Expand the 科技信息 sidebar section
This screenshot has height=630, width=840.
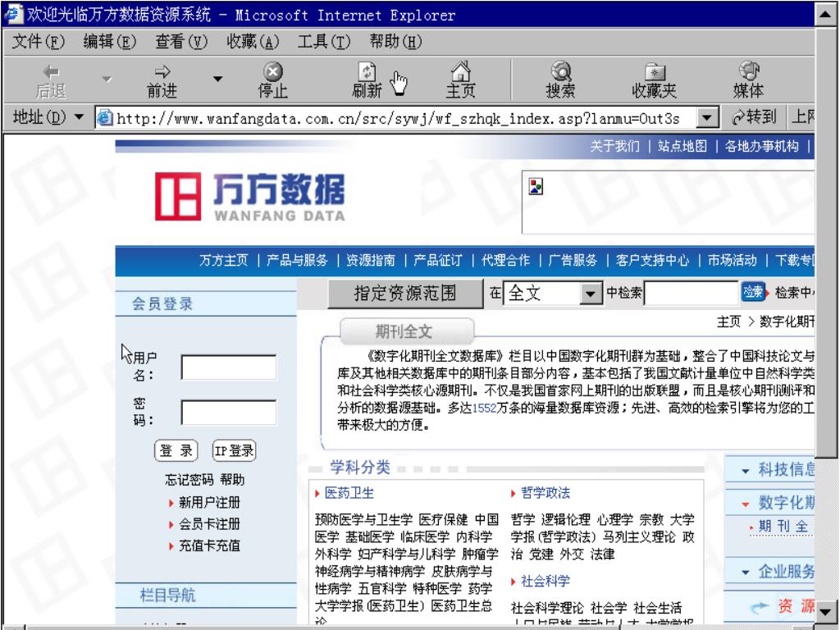745,472
